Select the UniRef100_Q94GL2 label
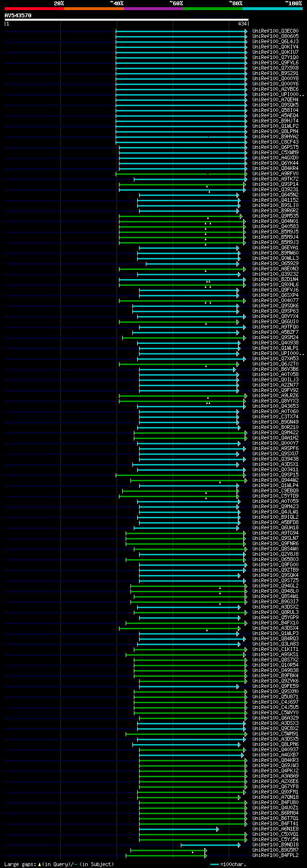The width and height of the screenshot is (307, 868). tap(275, 586)
